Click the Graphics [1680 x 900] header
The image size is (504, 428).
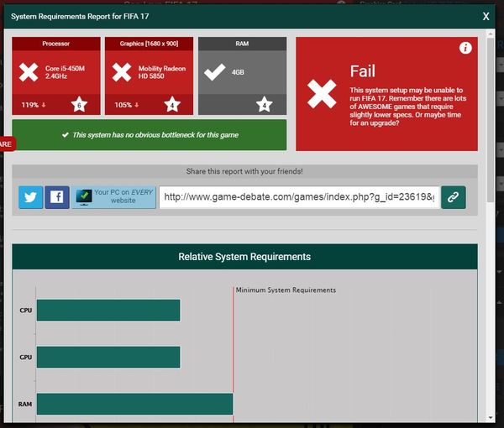[150, 44]
